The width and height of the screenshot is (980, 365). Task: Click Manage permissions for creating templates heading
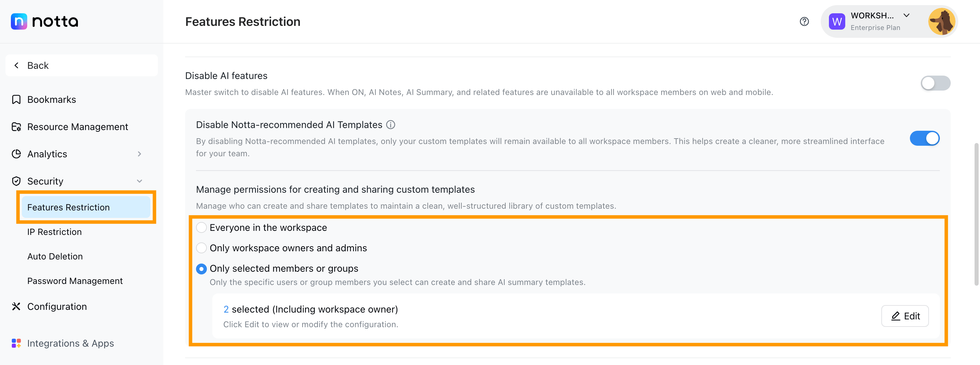[x=335, y=190]
